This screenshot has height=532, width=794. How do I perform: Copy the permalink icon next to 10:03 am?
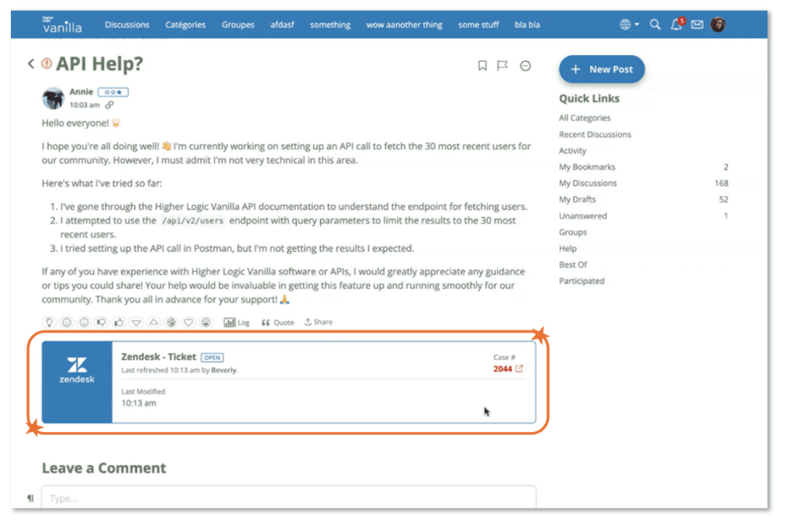(109, 105)
